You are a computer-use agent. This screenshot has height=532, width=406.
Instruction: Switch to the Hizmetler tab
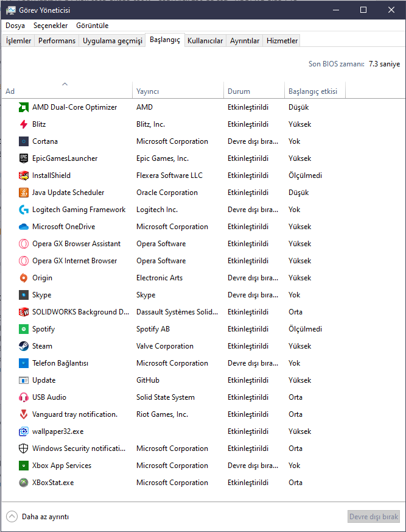(282, 41)
